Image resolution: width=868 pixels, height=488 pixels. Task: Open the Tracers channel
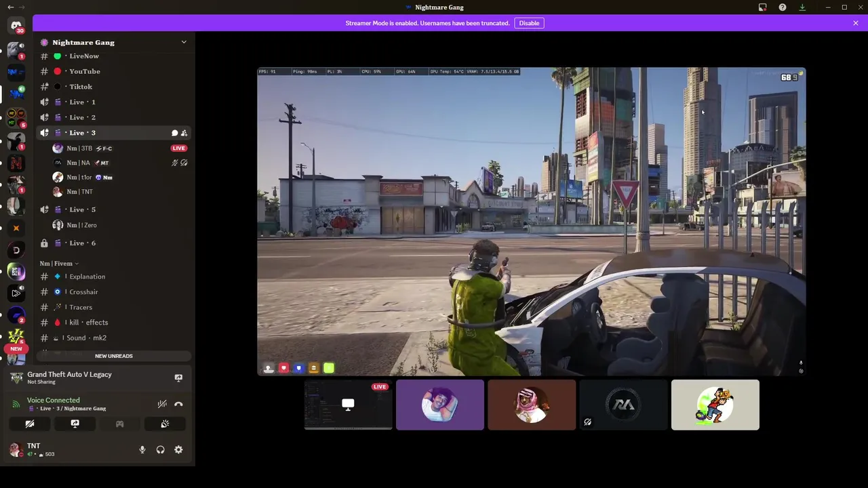[x=113, y=307]
